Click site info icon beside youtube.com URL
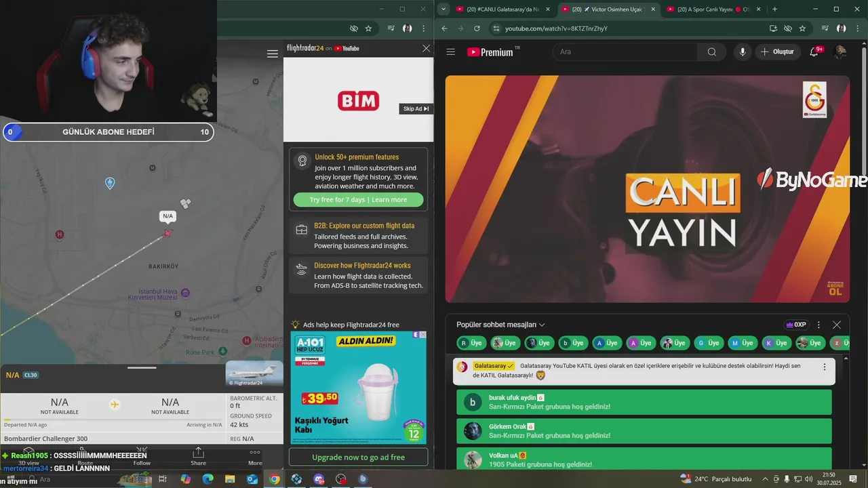This screenshot has width=868, height=488. coord(496,28)
